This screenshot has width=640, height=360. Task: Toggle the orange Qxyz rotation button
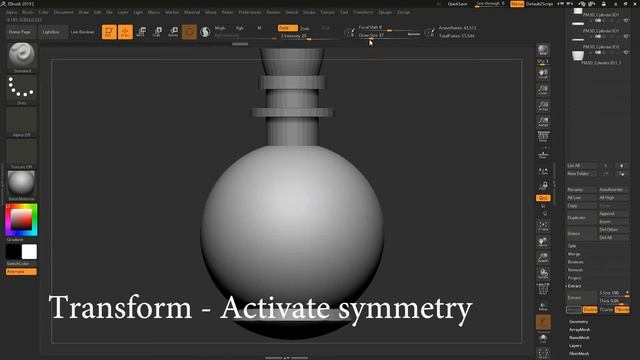coord(543,198)
